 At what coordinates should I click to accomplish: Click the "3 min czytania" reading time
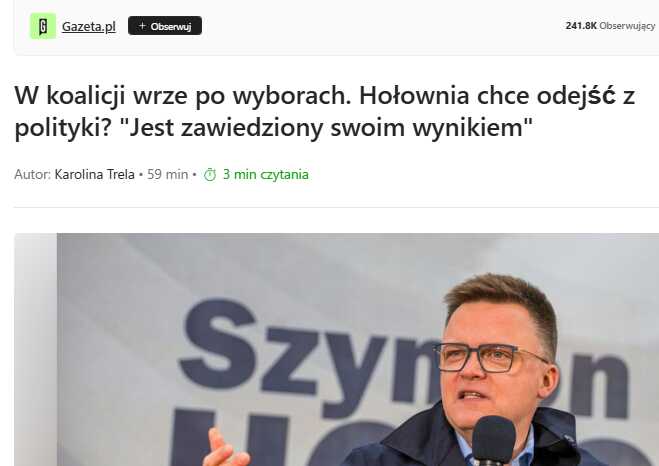coord(266,175)
